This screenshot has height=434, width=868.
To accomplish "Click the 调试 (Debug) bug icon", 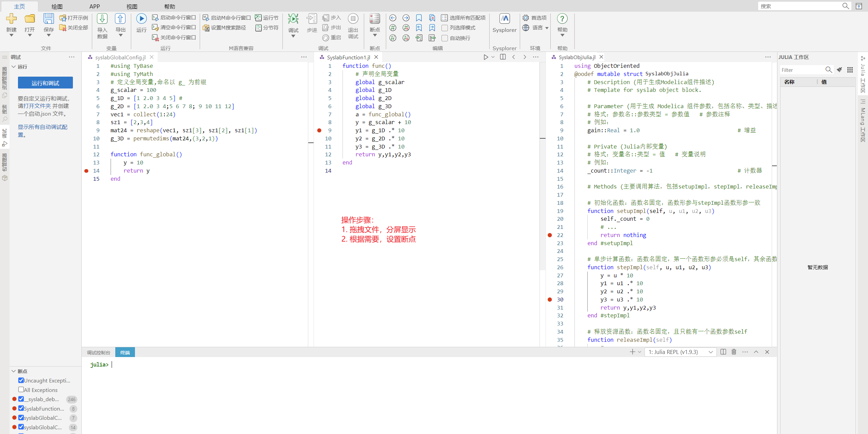I will (x=293, y=19).
